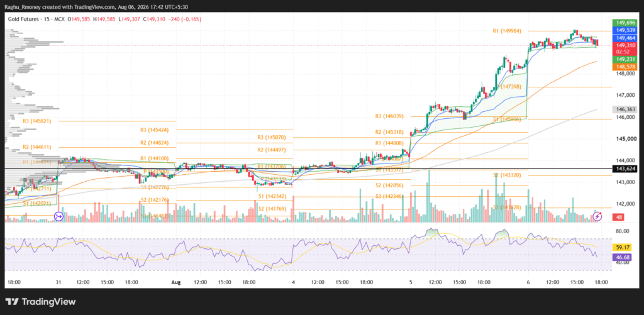
Task: Click the 147,000 price scale value
Action: pyautogui.click(x=626, y=96)
